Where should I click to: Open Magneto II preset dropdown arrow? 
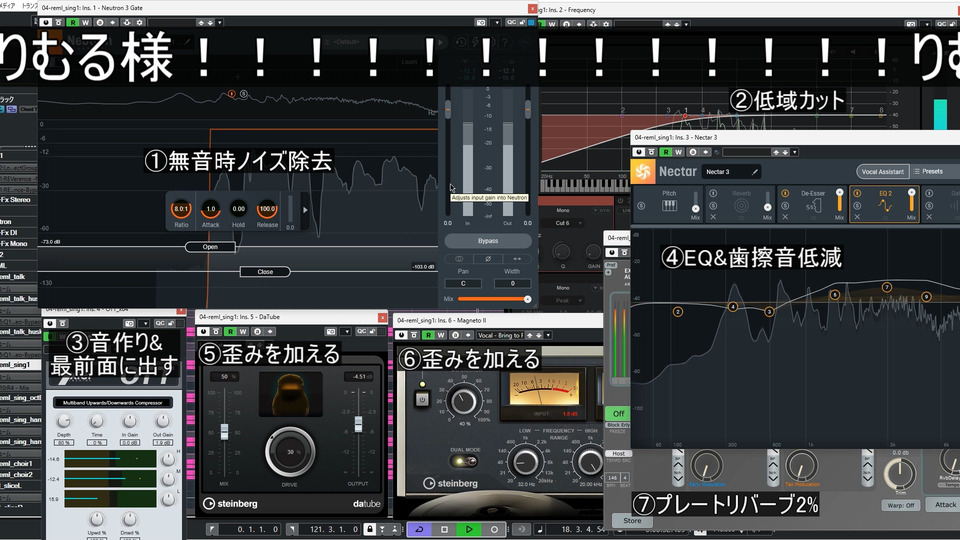(548, 335)
